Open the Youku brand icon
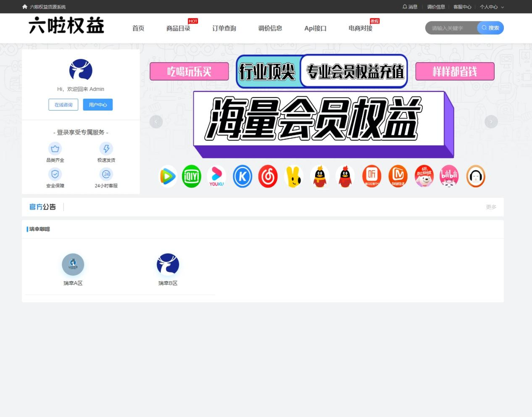This screenshot has height=417, width=532. 216,176
